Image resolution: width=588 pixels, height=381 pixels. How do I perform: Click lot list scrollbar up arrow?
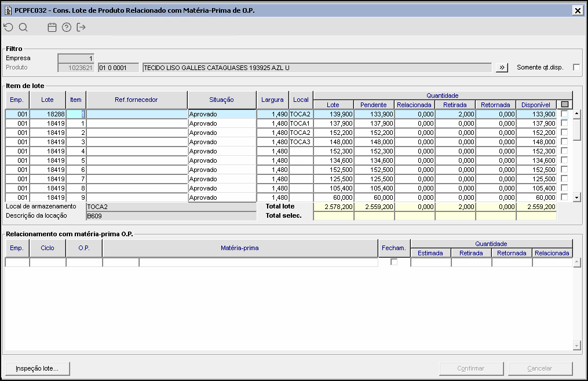point(576,114)
